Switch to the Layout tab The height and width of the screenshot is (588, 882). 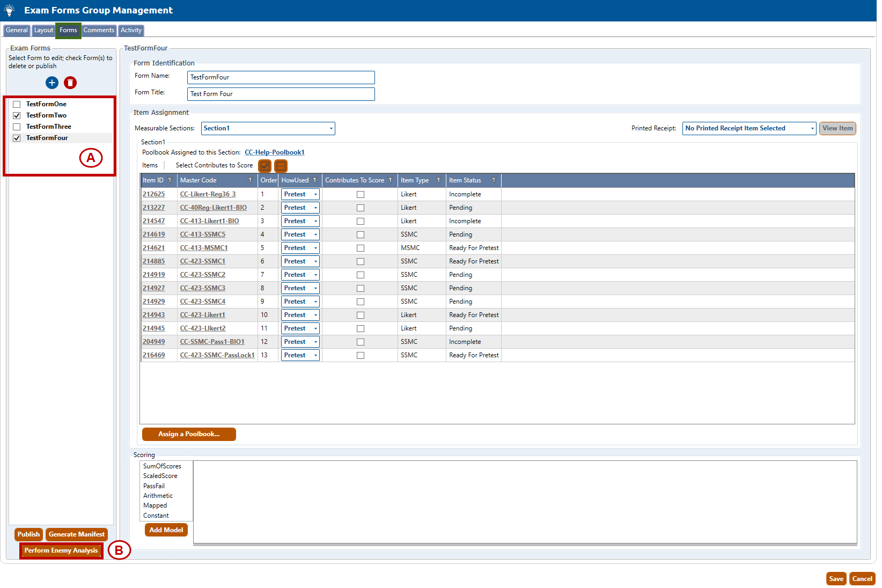(43, 31)
